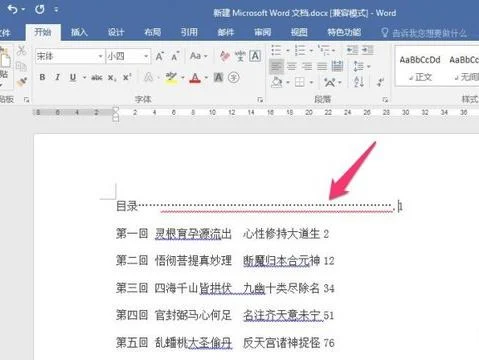Expand the Paragraph dialog launcher
Viewport: 479px width, 360px height.
pos(385,100)
